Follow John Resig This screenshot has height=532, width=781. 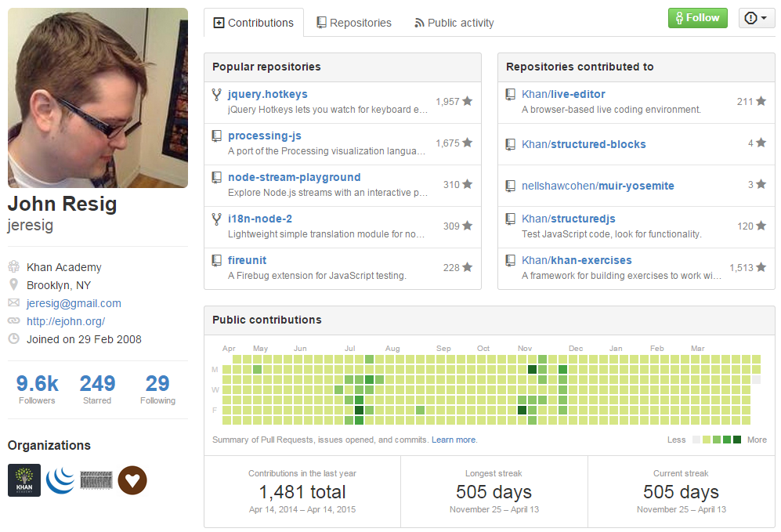697,18
